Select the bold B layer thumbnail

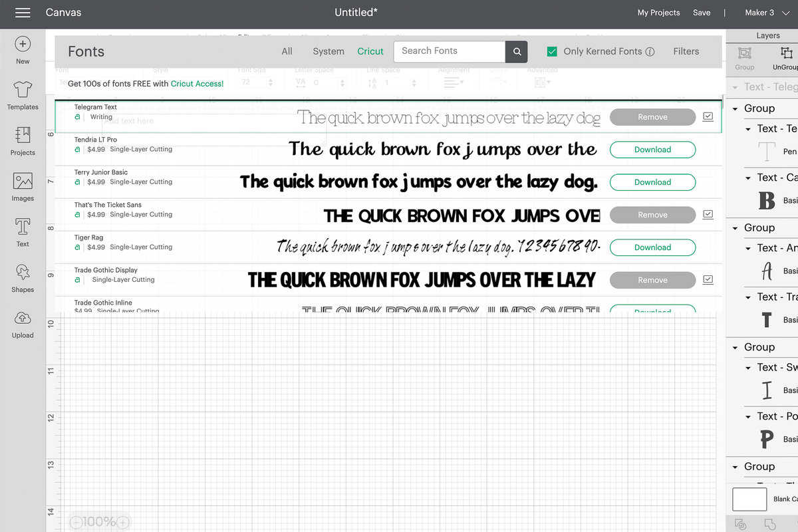pyautogui.click(x=767, y=200)
